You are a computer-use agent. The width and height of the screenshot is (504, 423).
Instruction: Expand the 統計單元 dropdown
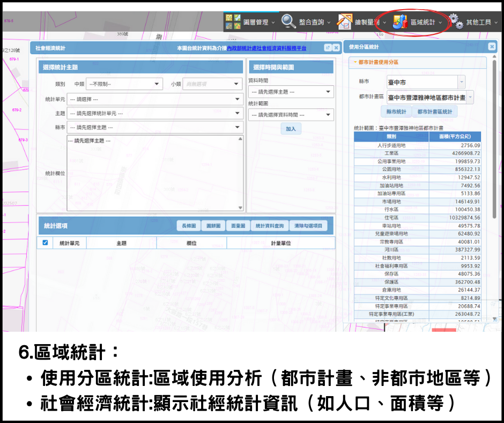click(x=155, y=99)
